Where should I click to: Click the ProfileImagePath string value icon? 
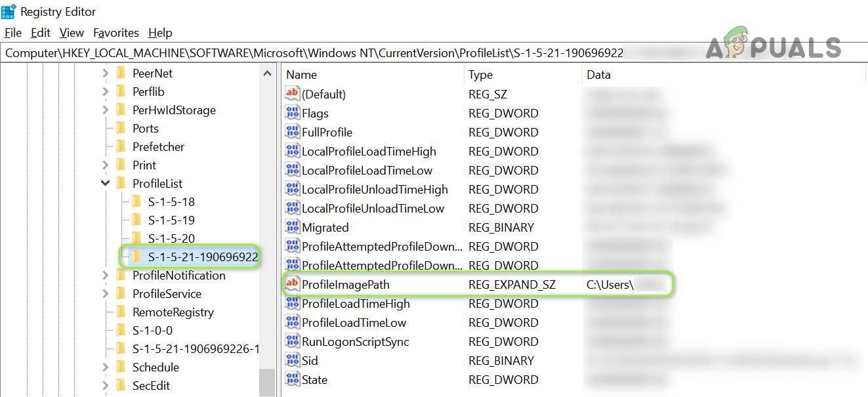292,284
